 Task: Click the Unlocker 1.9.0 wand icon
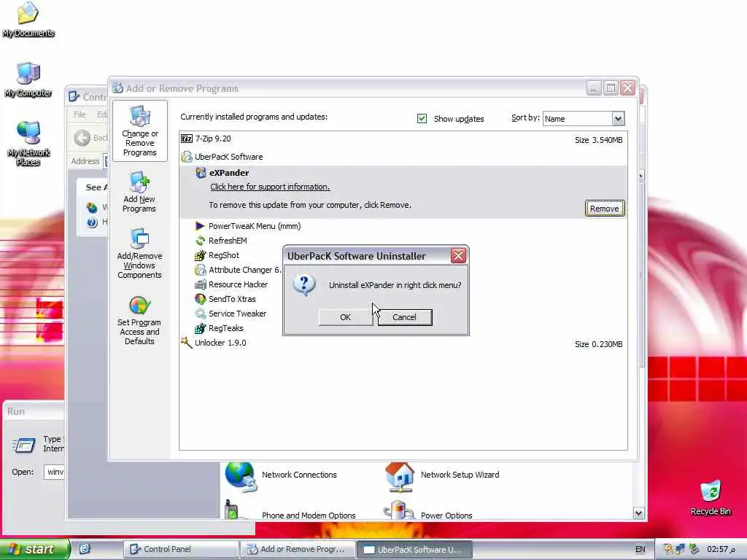tap(186, 342)
